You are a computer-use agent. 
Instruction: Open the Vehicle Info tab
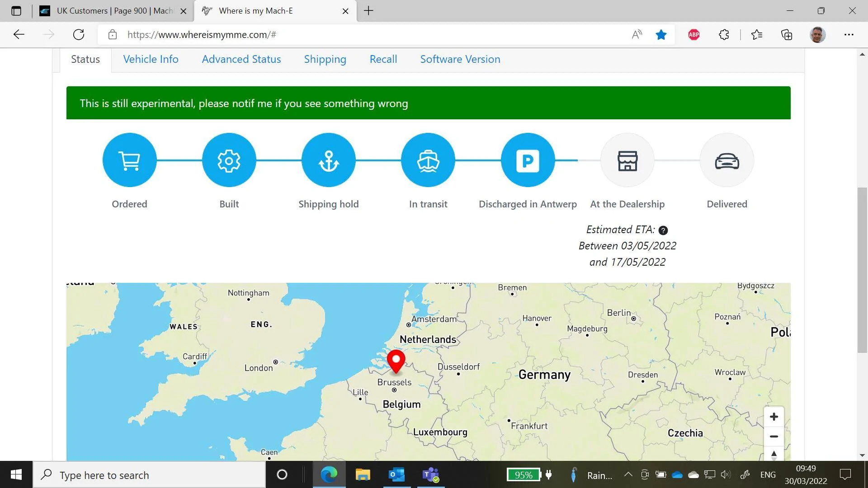point(151,59)
